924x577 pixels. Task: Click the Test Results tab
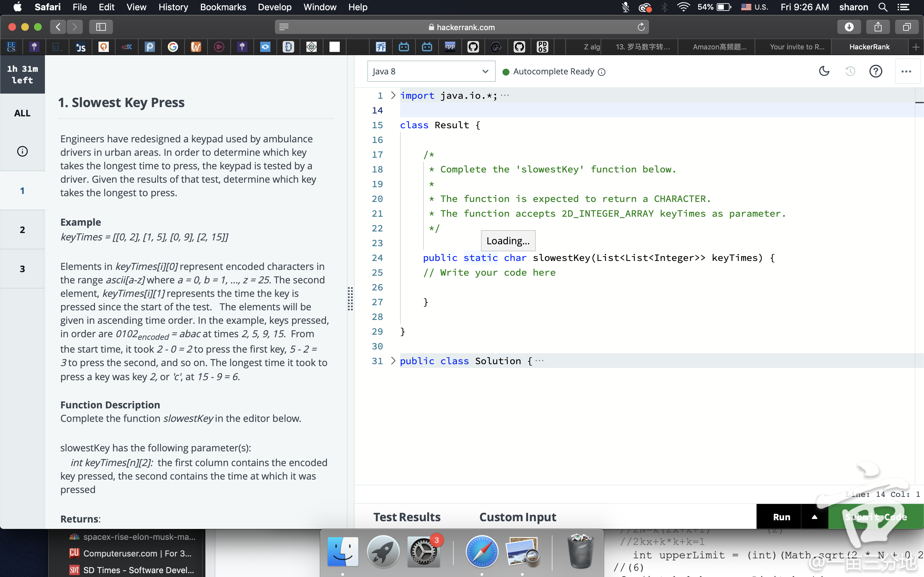[406, 516]
